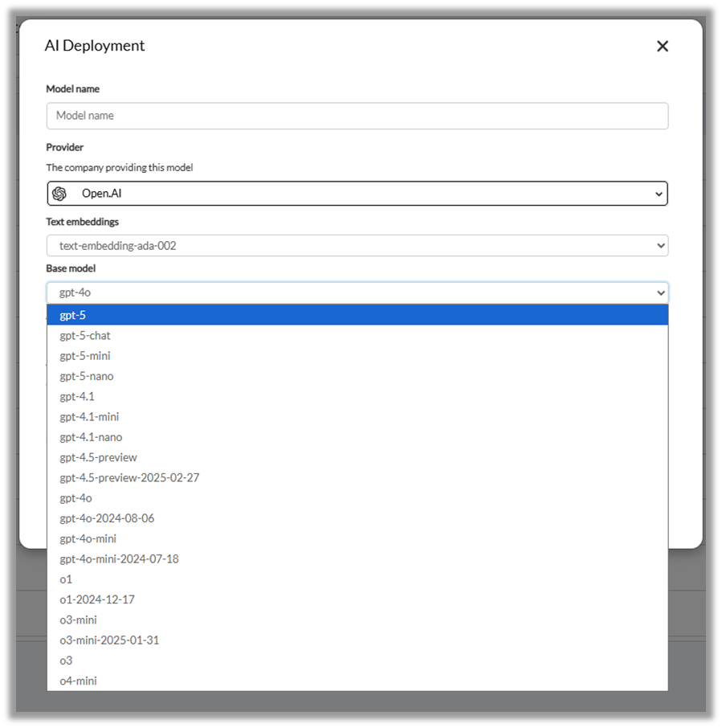722x728 pixels.
Task: Pick the o1 model option
Action: pos(357,579)
